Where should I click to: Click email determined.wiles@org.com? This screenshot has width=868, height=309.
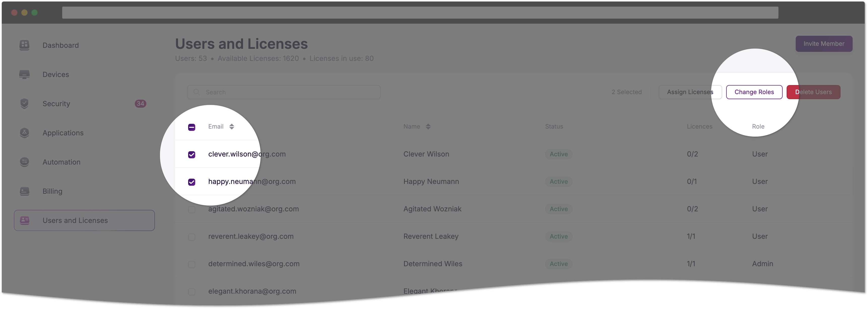(254, 264)
